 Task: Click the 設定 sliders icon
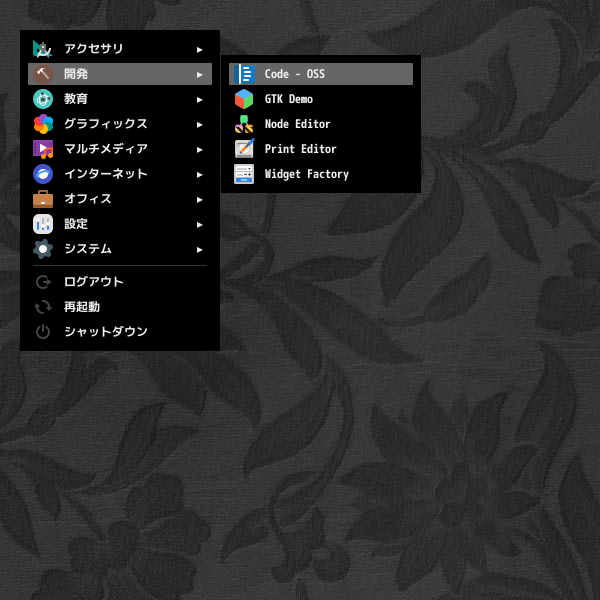coord(43,224)
